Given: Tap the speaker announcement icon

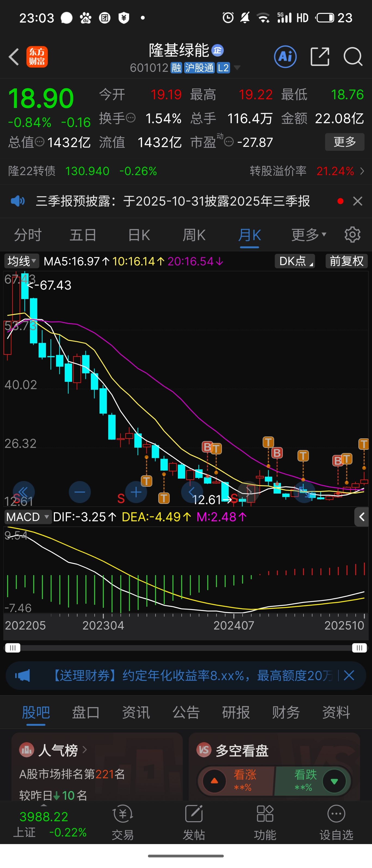Looking at the screenshot, I should click(x=17, y=201).
